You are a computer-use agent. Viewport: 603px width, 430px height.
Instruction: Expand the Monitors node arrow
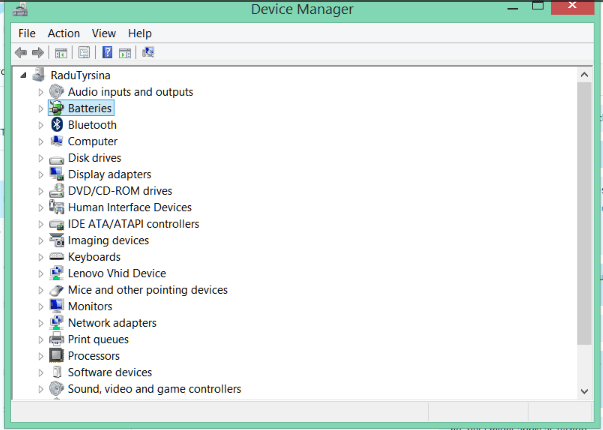coord(41,307)
